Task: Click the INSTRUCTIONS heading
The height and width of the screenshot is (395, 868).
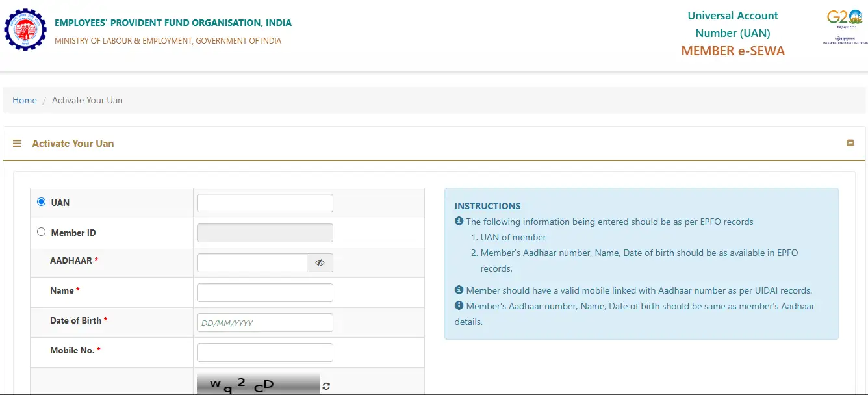Action: pyautogui.click(x=487, y=206)
